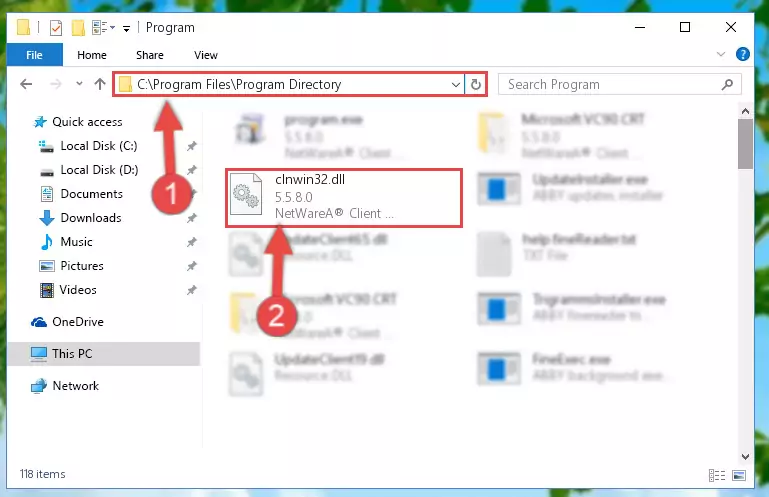
Task: Click the Back navigation arrow
Action: [26, 84]
